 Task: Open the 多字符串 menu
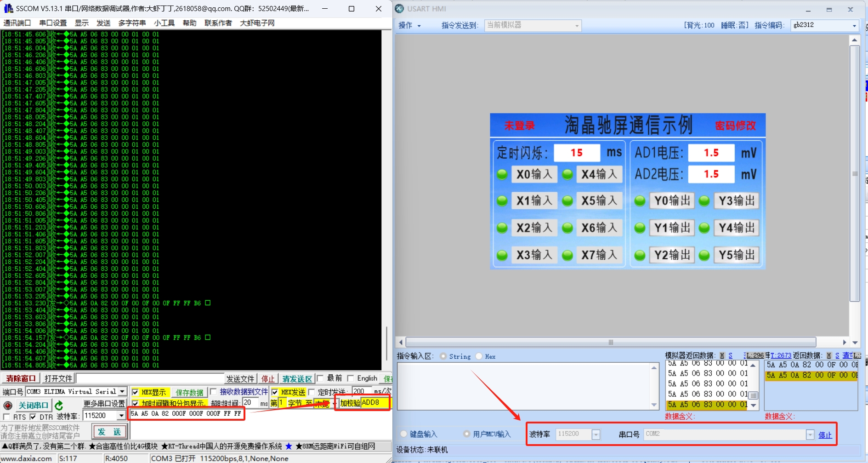132,23
